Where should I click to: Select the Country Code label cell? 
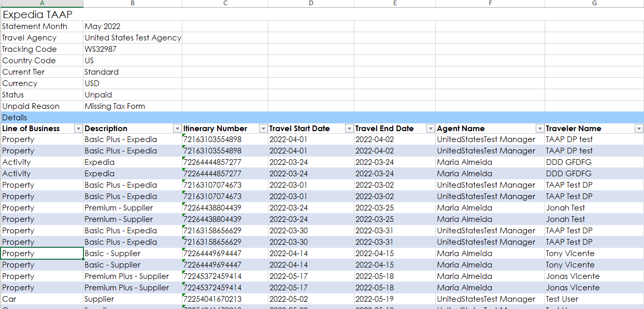pos(42,61)
